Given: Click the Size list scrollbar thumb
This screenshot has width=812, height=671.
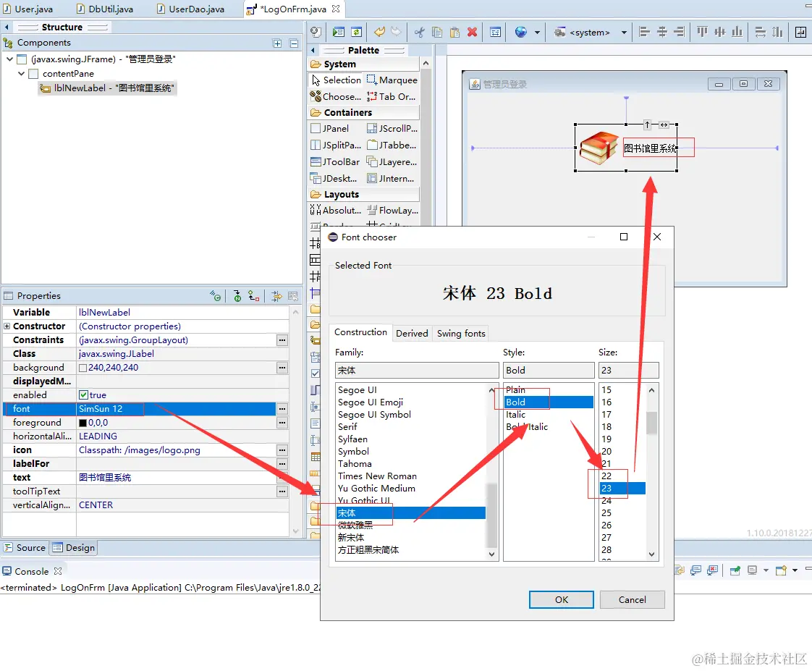Looking at the screenshot, I should click(x=651, y=422).
